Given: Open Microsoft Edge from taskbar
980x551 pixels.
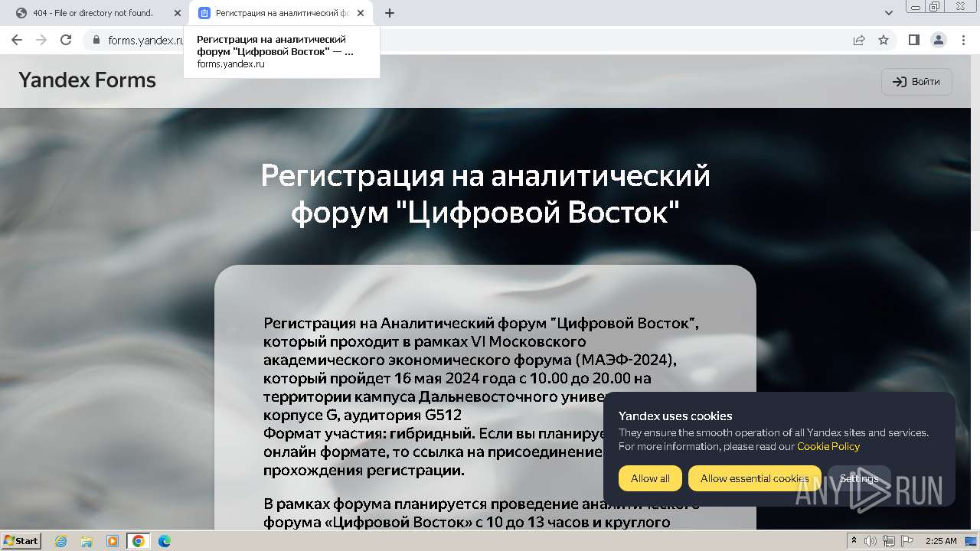Looking at the screenshot, I should click(164, 541).
